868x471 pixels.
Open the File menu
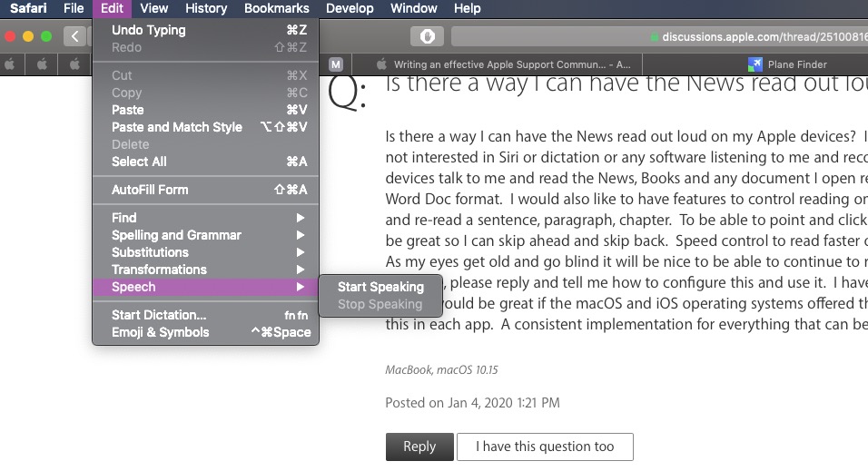pyautogui.click(x=73, y=8)
